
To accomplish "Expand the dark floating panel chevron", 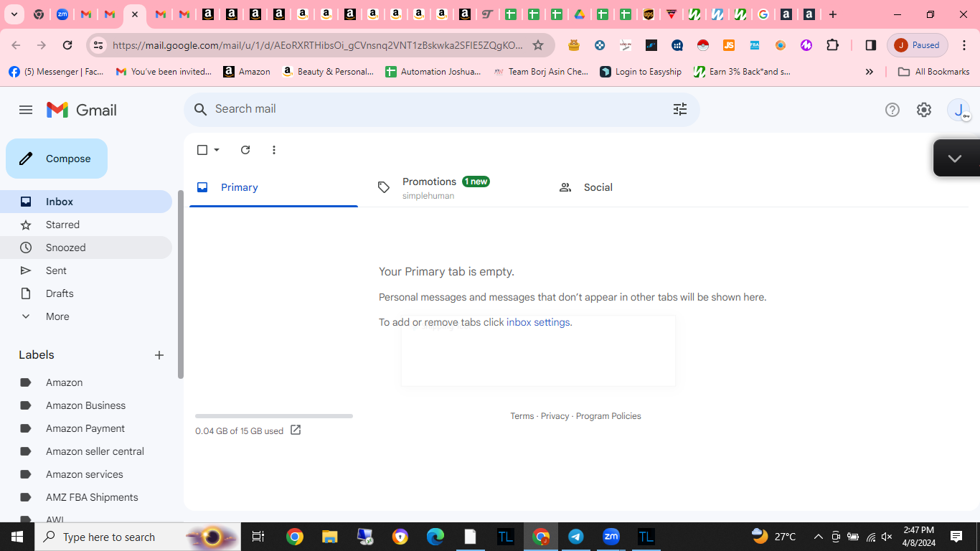I will 955,159.
